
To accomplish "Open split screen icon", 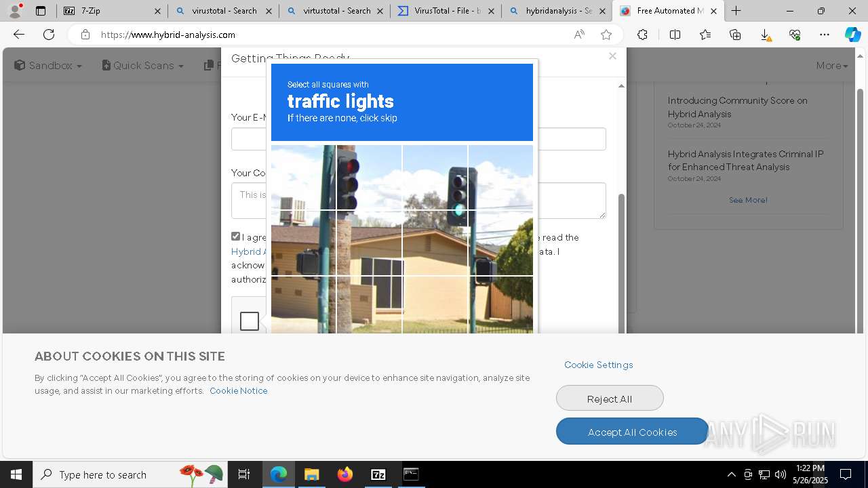I will 675,35.
